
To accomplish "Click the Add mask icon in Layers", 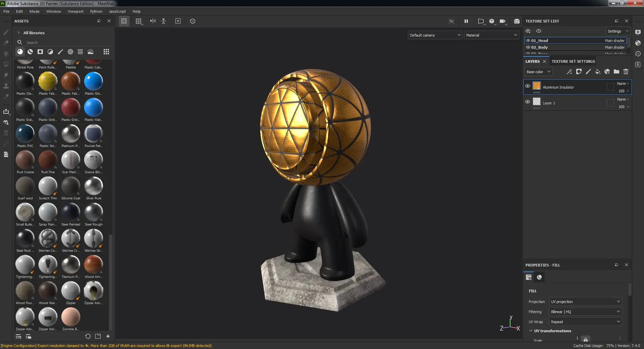I will point(579,71).
